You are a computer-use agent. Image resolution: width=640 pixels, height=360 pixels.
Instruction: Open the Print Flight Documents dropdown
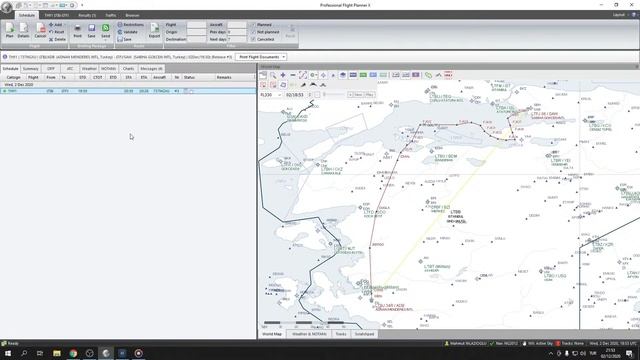(261, 57)
